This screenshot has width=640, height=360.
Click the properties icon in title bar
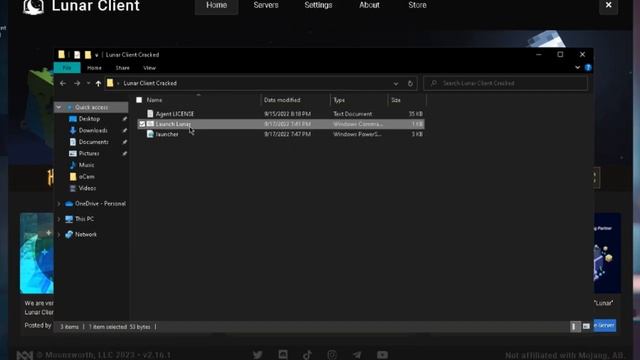(x=77, y=55)
